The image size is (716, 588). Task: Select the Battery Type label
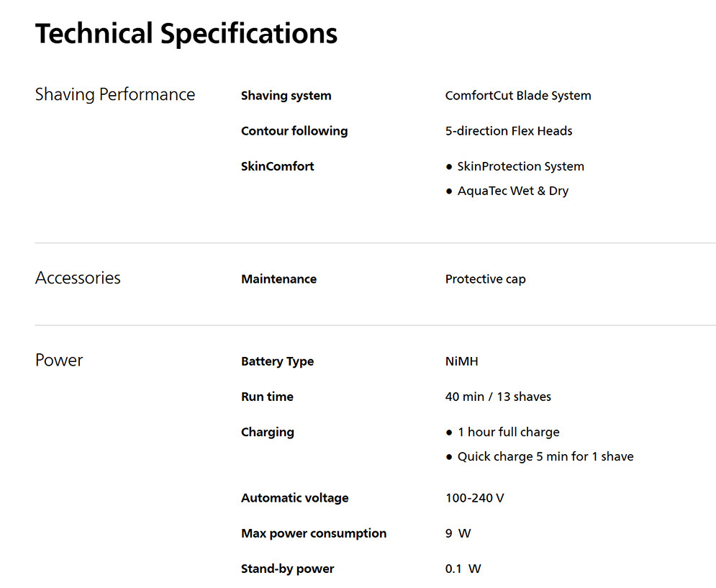click(277, 361)
